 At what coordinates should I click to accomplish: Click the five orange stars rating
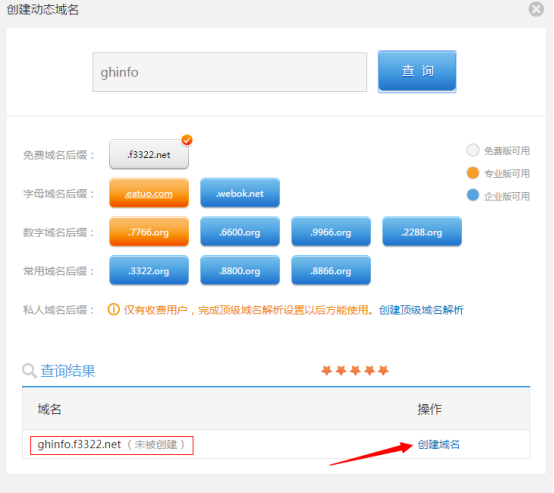coord(355,370)
